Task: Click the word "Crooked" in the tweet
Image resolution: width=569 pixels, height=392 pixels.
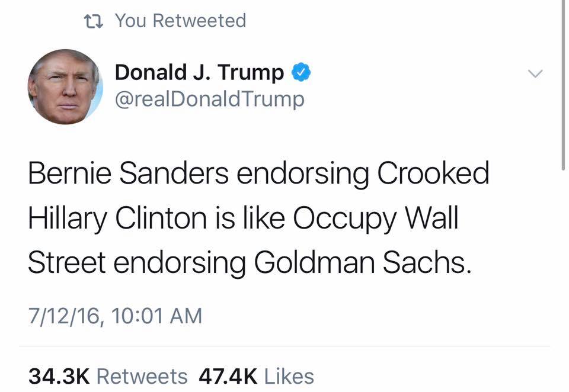Action: [433, 173]
